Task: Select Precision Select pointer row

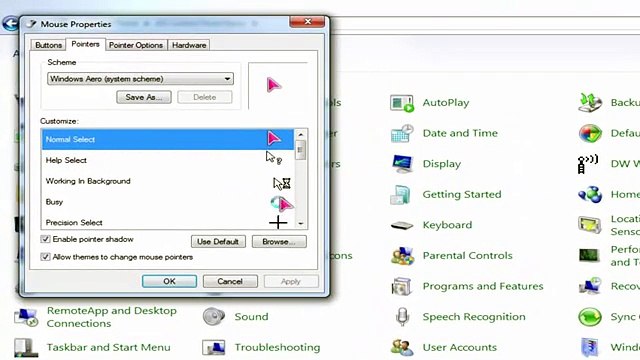Action: 168,222
